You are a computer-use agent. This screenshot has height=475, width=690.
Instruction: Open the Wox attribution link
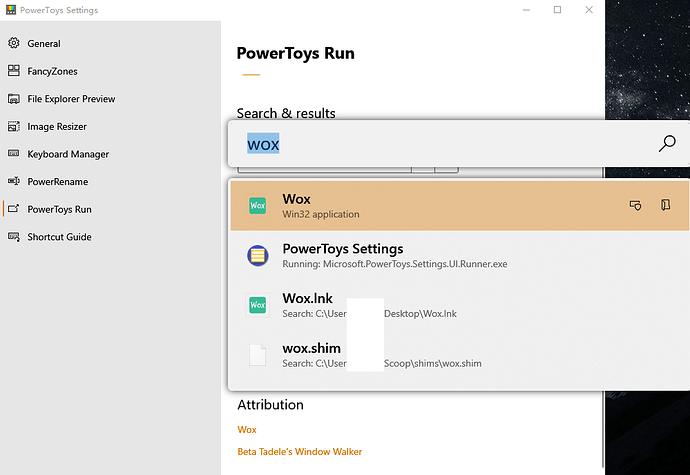click(x=247, y=430)
